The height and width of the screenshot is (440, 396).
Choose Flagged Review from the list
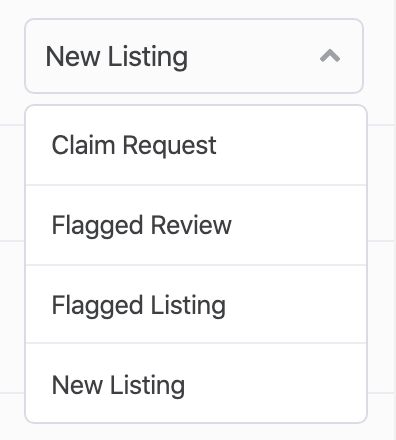(x=196, y=225)
